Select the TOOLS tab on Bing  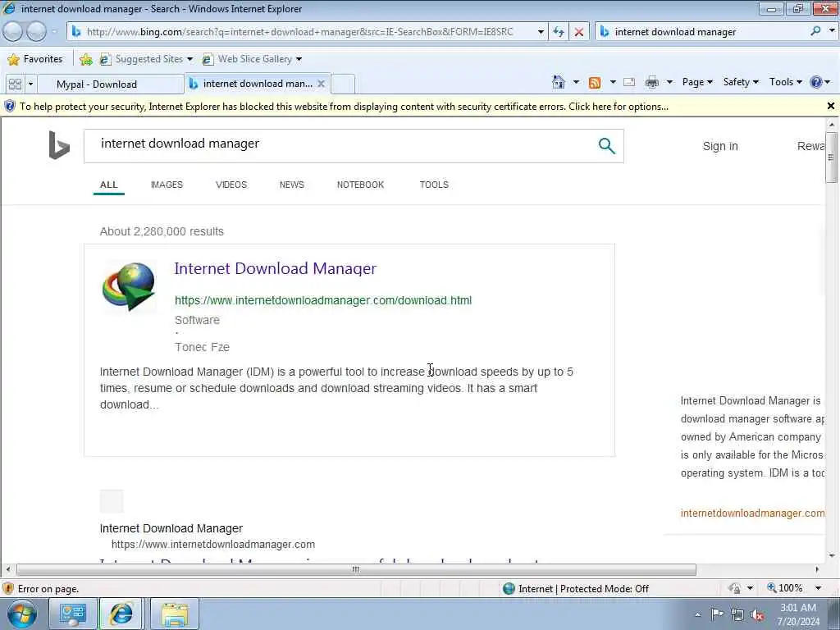click(x=434, y=185)
